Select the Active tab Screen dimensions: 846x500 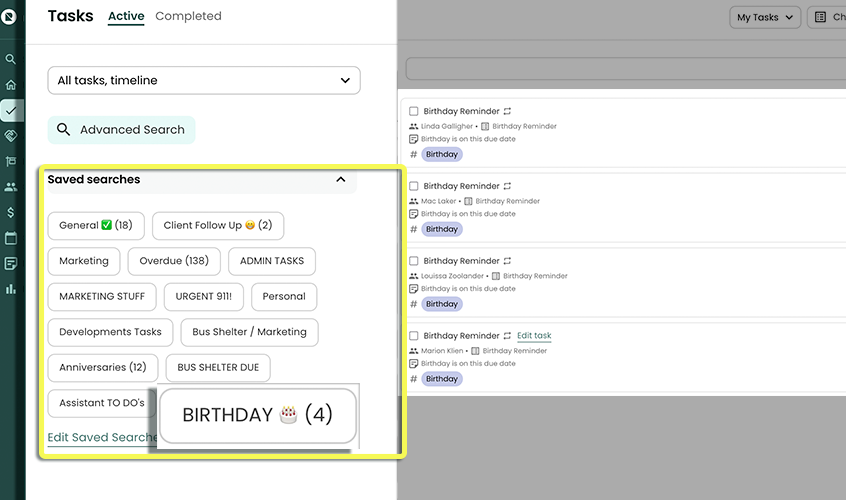(x=126, y=17)
